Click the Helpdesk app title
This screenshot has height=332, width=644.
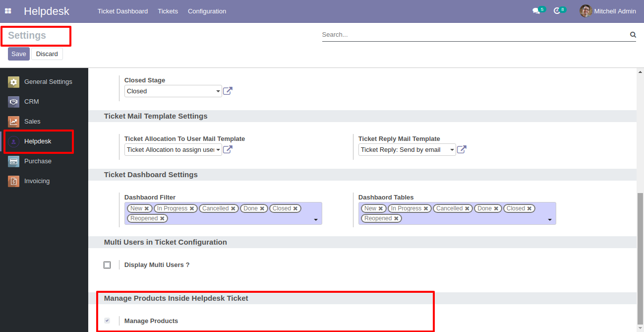point(47,11)
